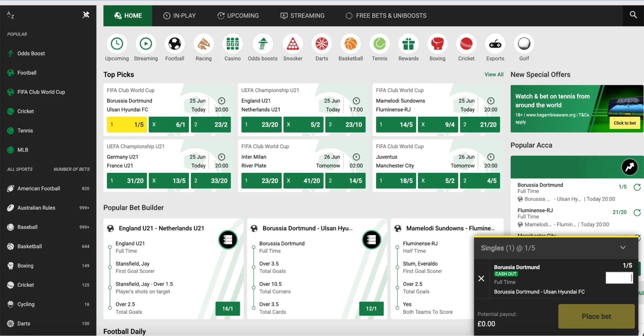This screenshot has width=644, height=336.
Task: Toggle the draw 5/2 odds for England U21
Action: tap(303, 124)
